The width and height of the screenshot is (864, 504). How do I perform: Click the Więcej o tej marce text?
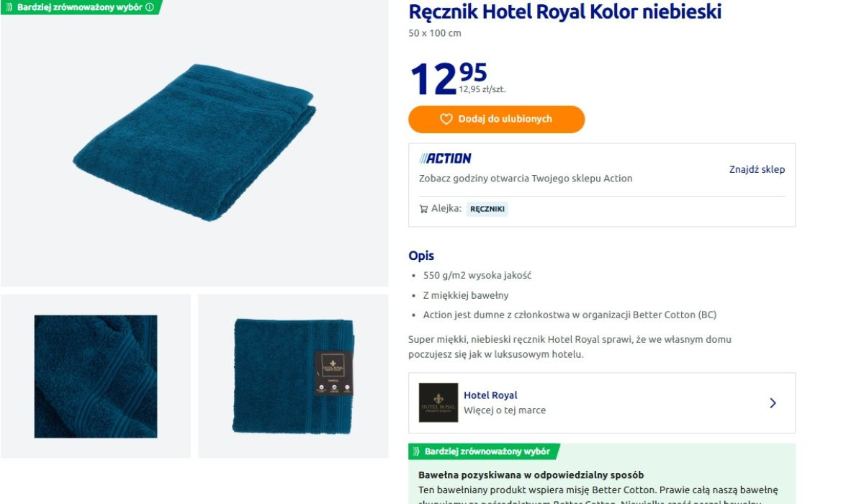click(x=505, y=410)
